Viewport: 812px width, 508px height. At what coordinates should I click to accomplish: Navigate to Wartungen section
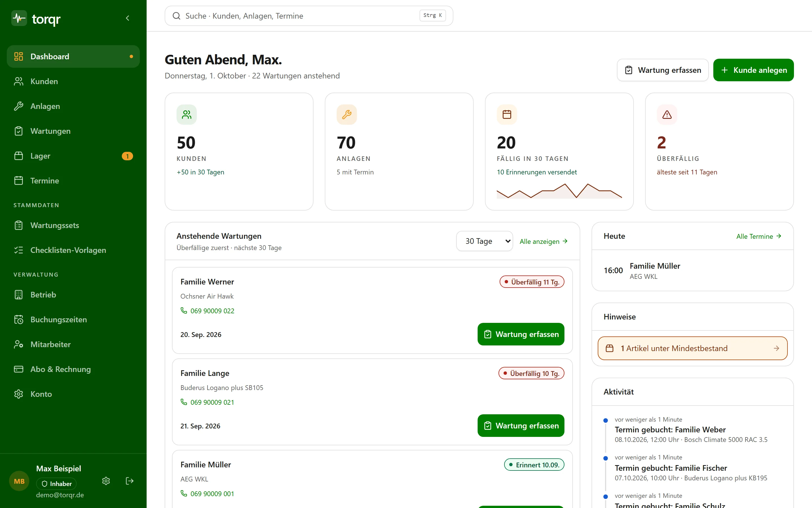(x=73, y=131)
